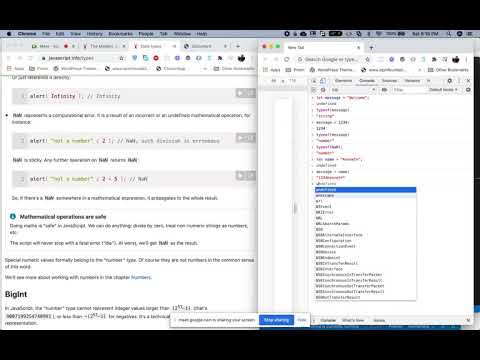Click the Stop sharing button
Viewport: 480px width, 360px height.
click(277, 320)
